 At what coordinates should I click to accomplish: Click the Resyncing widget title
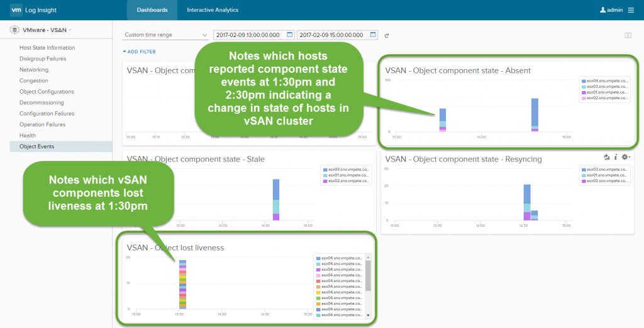tap(464, 159)
